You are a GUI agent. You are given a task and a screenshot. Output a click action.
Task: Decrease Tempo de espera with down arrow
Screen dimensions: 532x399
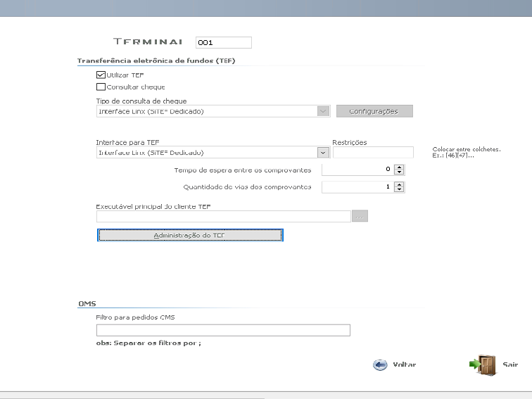coord(399,172)
